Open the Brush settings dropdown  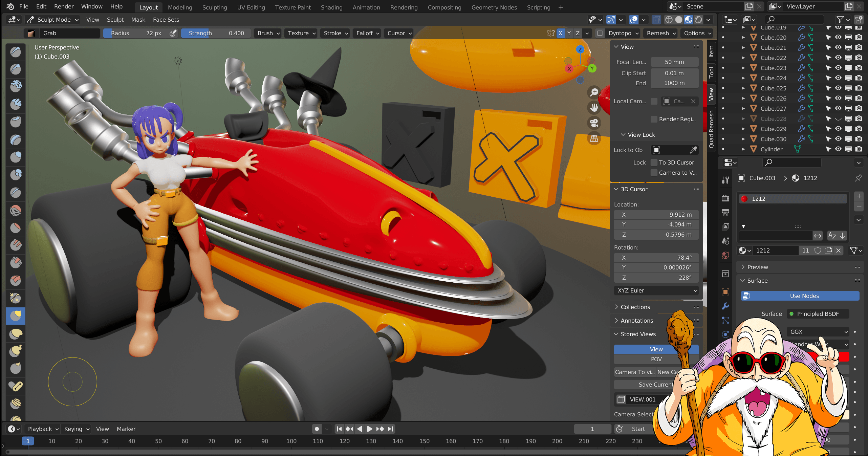coord(268,33)
